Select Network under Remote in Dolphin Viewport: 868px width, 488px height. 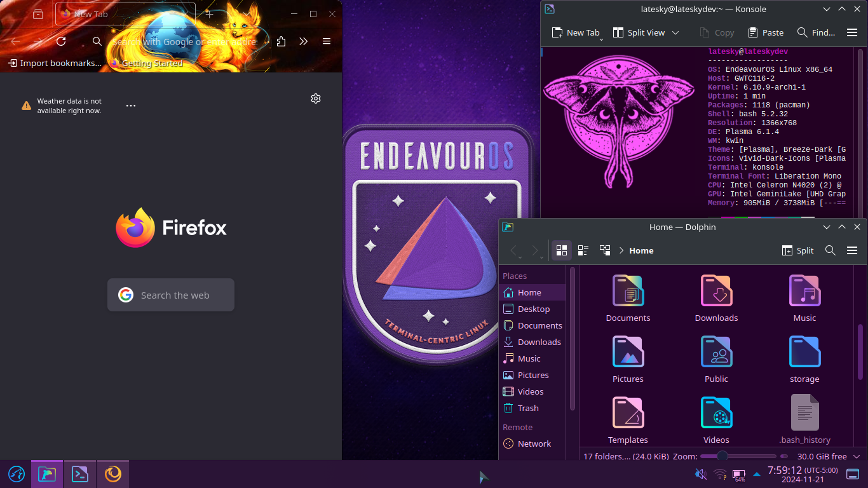pos(532,444)
